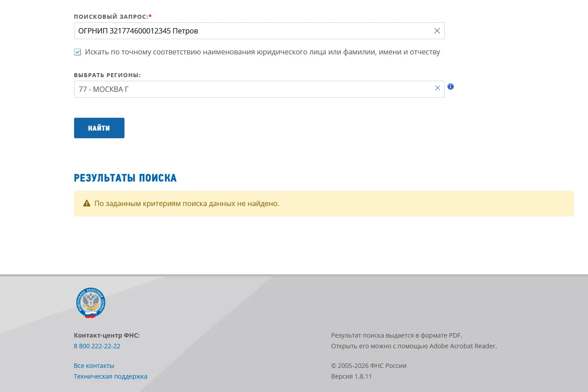
Task: Open the Federal Tax Service emblem logo
Action: 91,303
